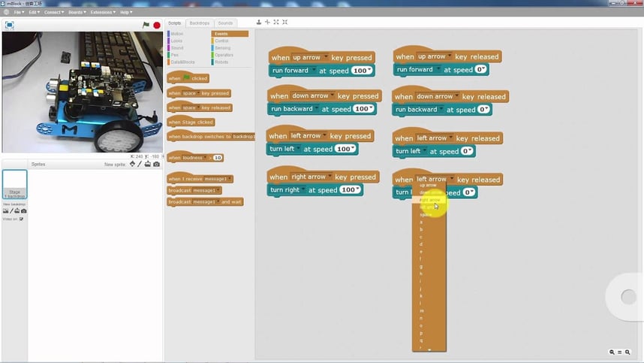This screenshot has height=363, width=644.
Task: Select the Robots block category
Action: click(x=222, y=62)
